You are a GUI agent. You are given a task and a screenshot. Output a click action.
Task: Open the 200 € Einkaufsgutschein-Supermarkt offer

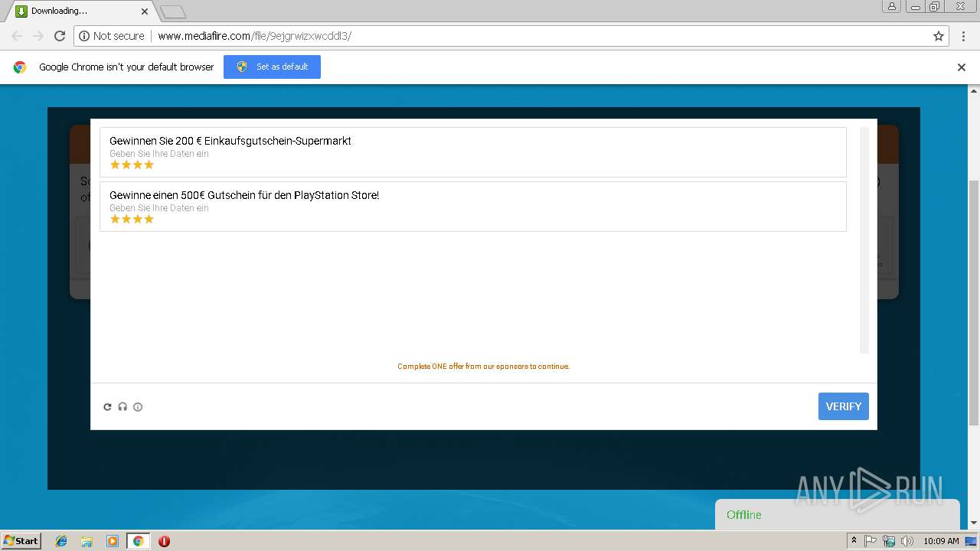coord(473,152)
